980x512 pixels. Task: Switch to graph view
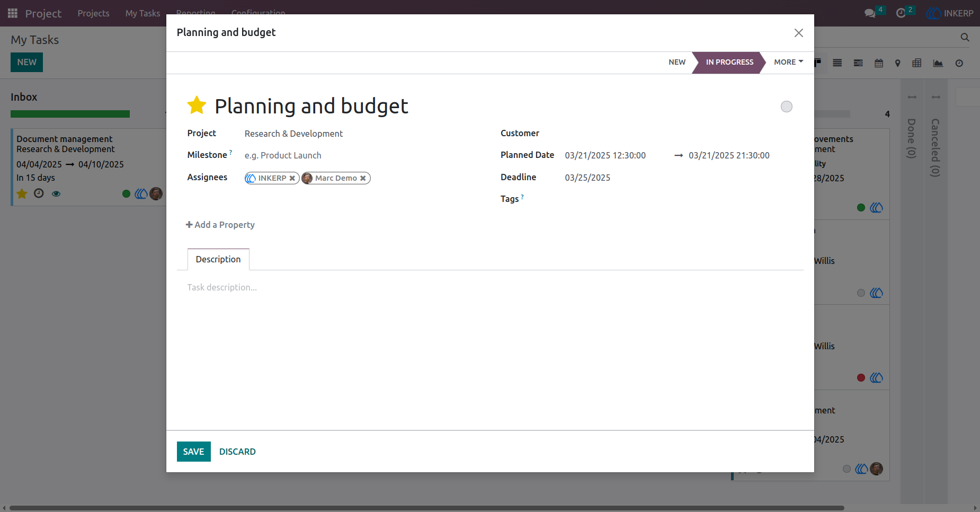[x=938, y=63]
